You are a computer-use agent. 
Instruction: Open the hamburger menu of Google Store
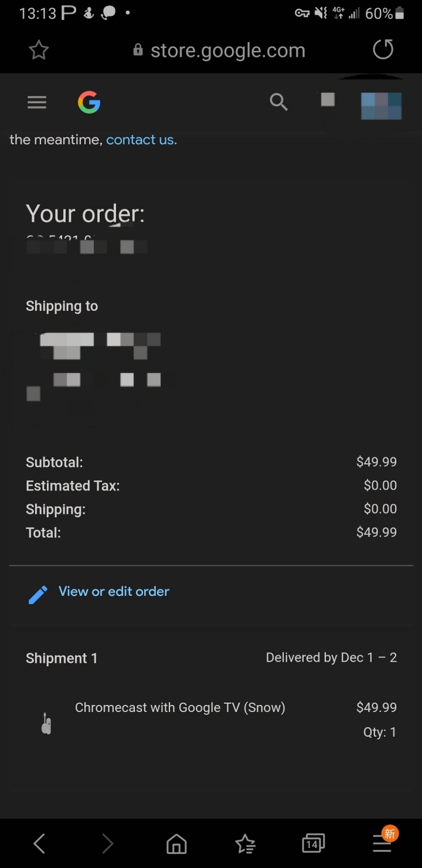(x=37, y=103)
